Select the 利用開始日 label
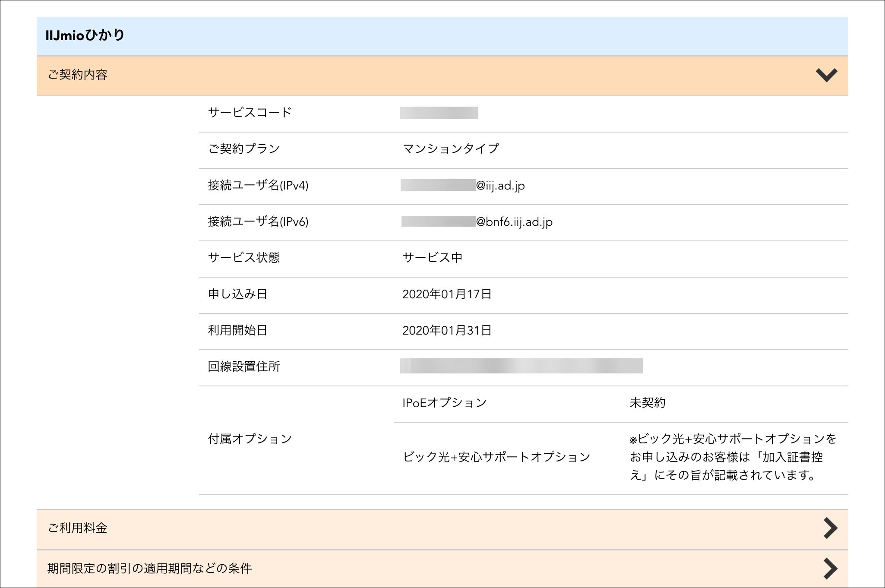This screenshot has width=885, height=588. 238,330
